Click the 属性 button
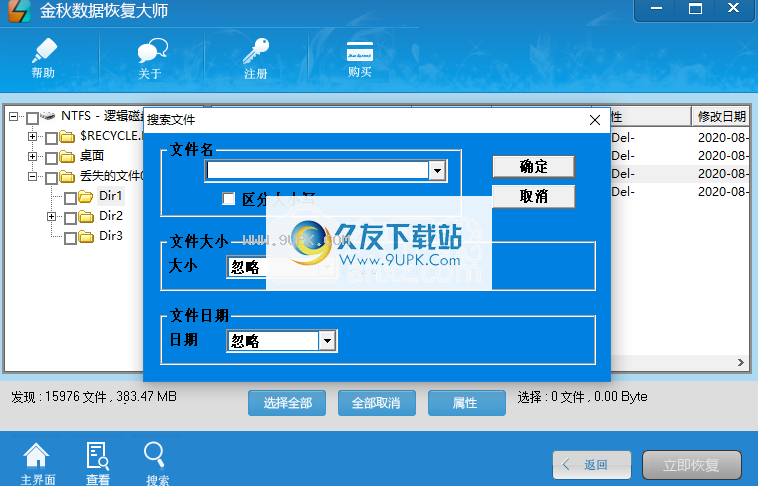 point(466,403)
